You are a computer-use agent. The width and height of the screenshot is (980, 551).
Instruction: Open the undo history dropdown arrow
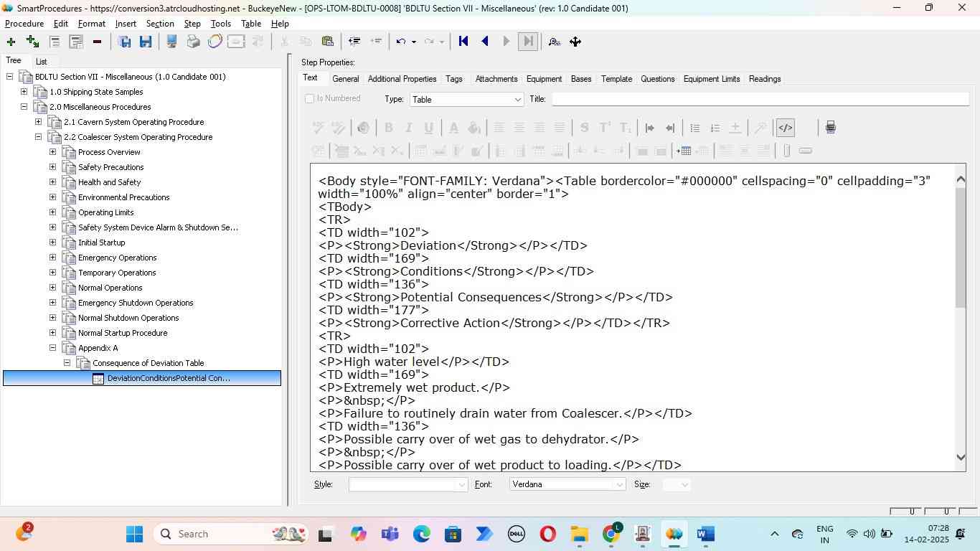(x=414, y=42)
